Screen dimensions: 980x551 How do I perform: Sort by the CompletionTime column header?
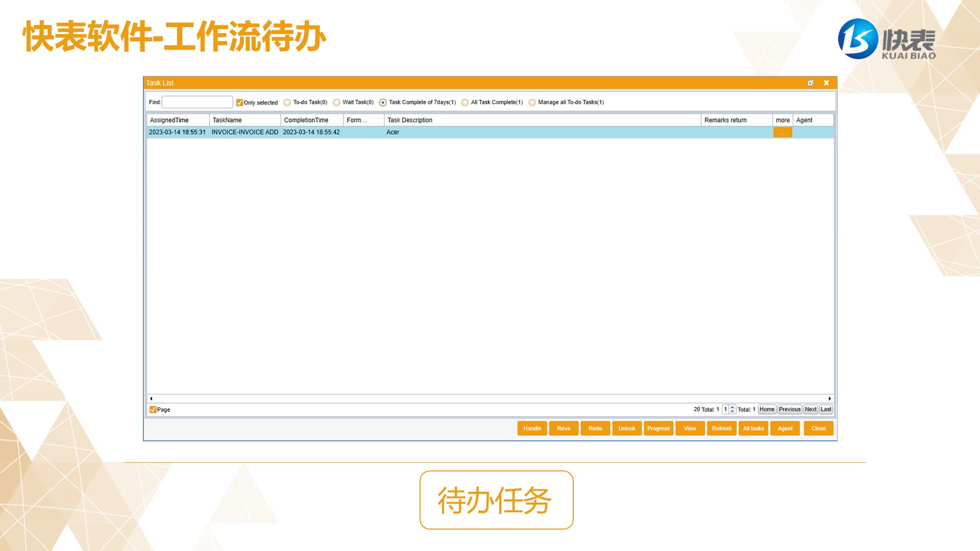point(312,120)
